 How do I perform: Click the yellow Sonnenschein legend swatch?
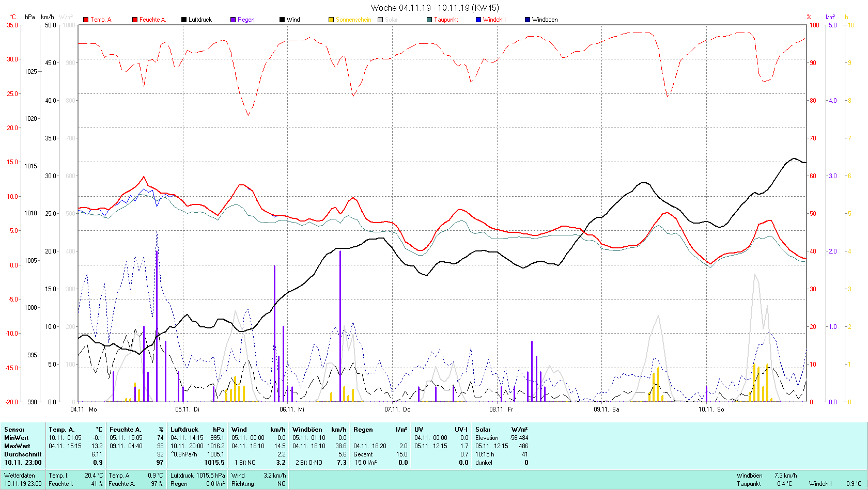(x=331, y=20)
